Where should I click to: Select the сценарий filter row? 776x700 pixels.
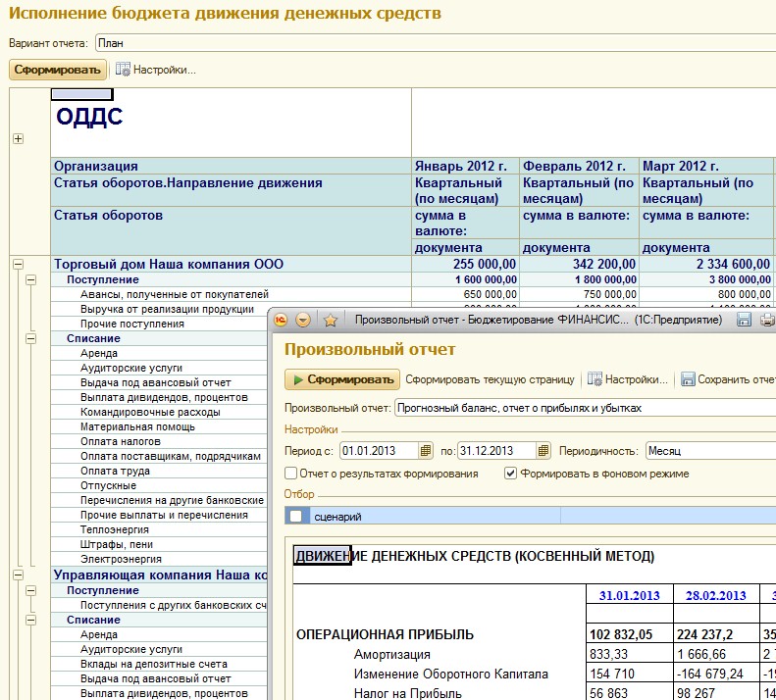(x=531, y=516)
